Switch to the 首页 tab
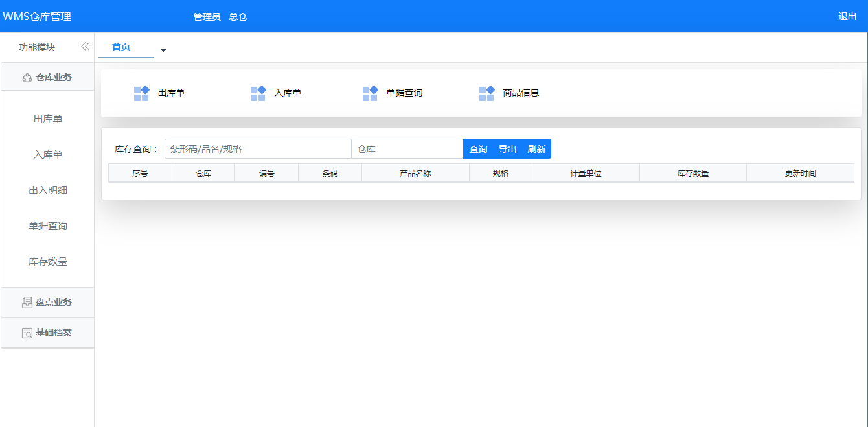 pyautogui.click(x=121, y=47)
